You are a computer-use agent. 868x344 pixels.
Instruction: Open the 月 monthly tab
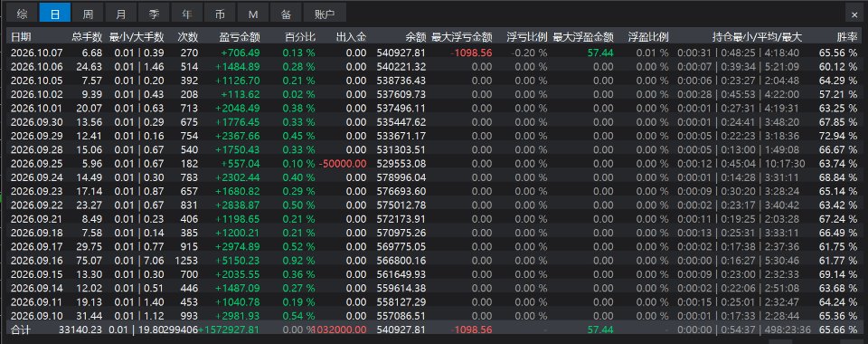pyautogui.click(x=120, y=14)
